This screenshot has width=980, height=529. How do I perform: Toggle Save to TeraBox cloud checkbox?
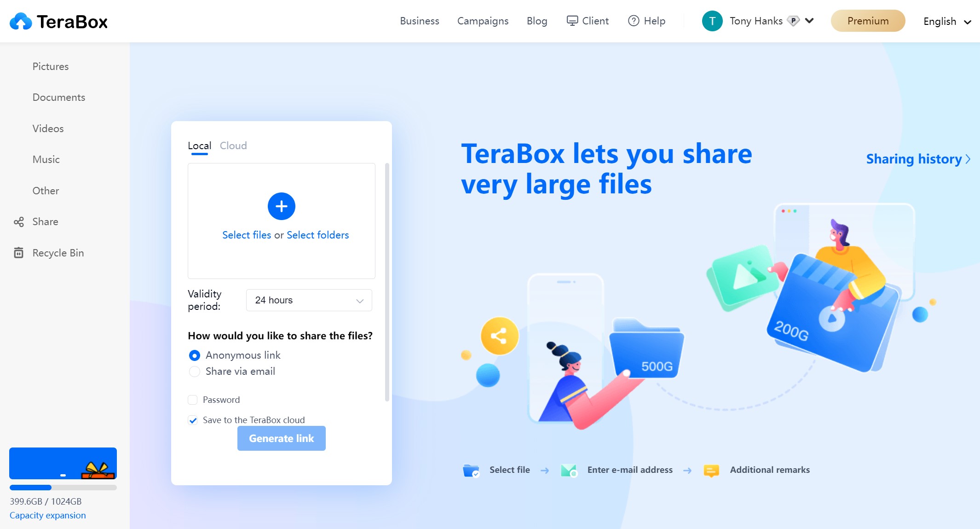193,420
